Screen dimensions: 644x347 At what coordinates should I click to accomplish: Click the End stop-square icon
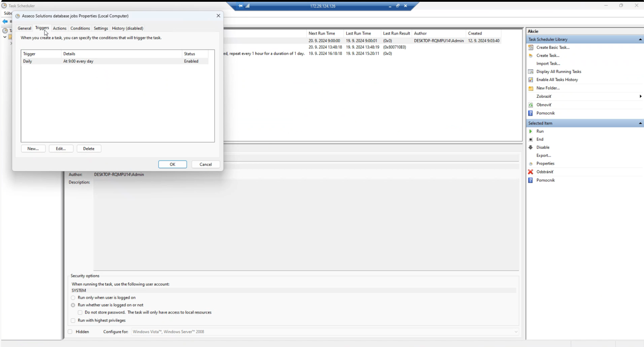[x=531, y=139]
